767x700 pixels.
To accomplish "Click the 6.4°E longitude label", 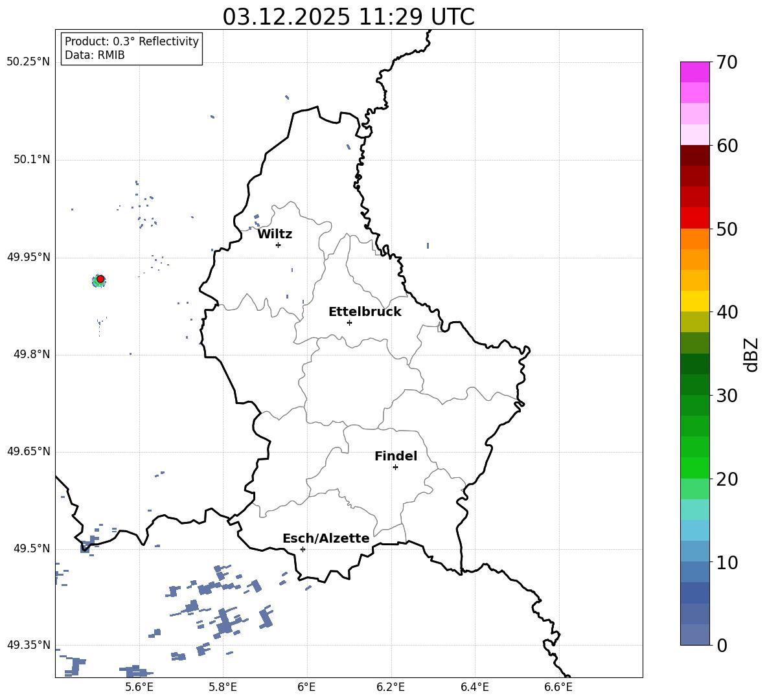I will (x=474, y=687).
